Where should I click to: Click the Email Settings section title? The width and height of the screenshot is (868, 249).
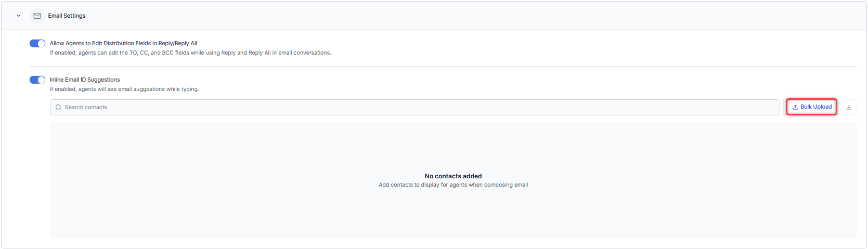point(67,16)
